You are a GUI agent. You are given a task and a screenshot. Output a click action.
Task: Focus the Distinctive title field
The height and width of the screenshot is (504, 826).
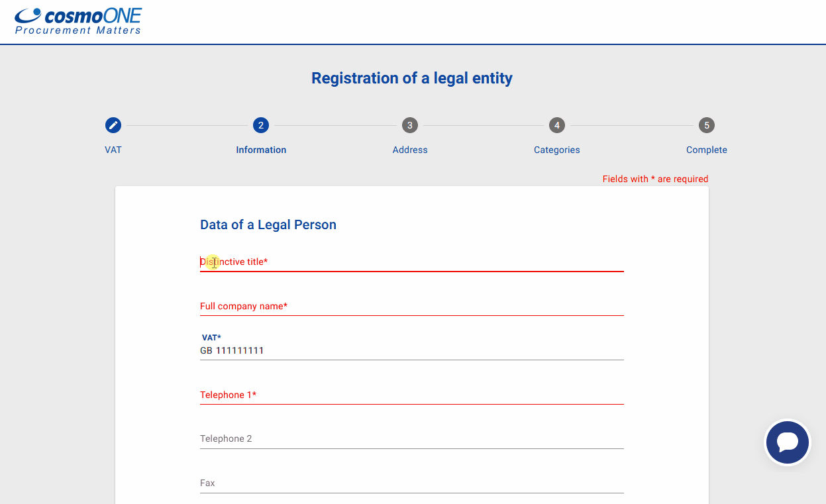411,262
